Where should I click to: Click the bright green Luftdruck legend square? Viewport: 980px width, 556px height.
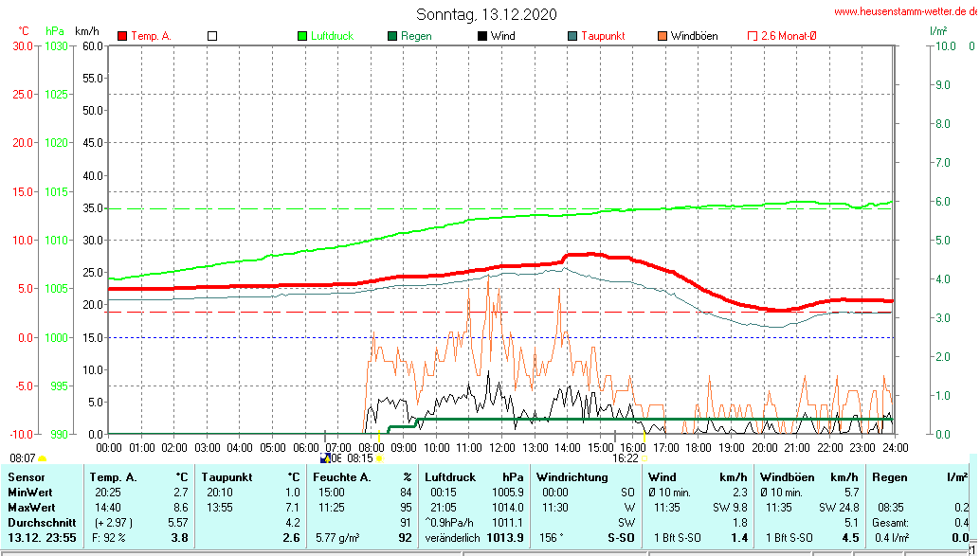click(x=303, y=36)
